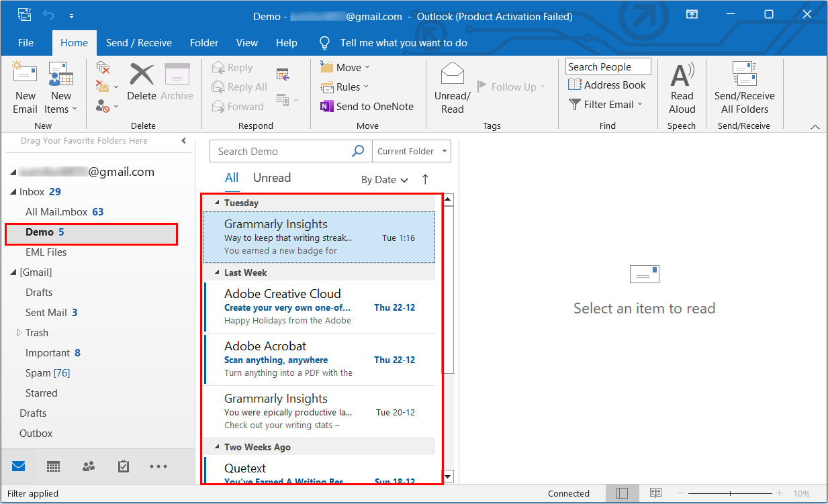Collapse the Inbox folder
Viewport: 828px width, 504px height.
click(x=13, y=193)
